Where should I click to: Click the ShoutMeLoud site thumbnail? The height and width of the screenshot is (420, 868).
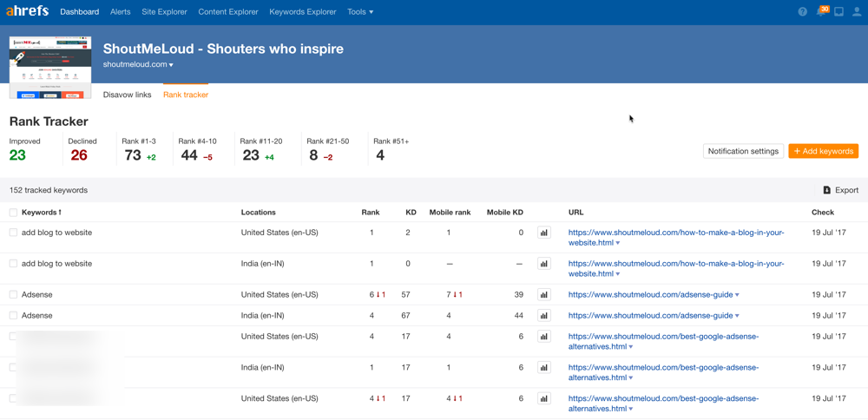(50, 67)
